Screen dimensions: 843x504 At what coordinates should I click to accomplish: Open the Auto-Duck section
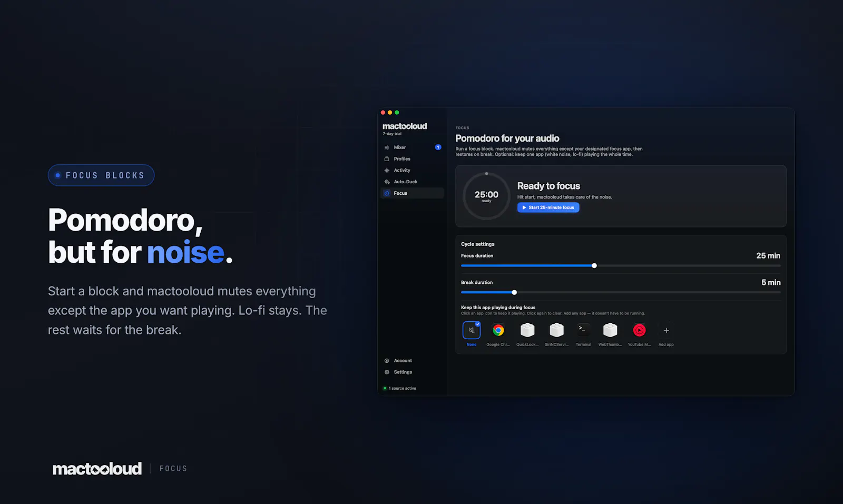(x=412, y=182)
